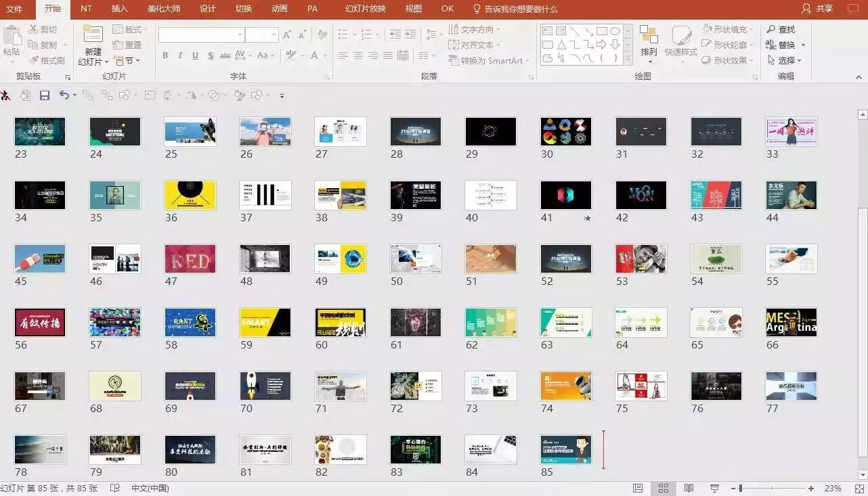
Task: Toggle Bold formatting
Action: 165,55
